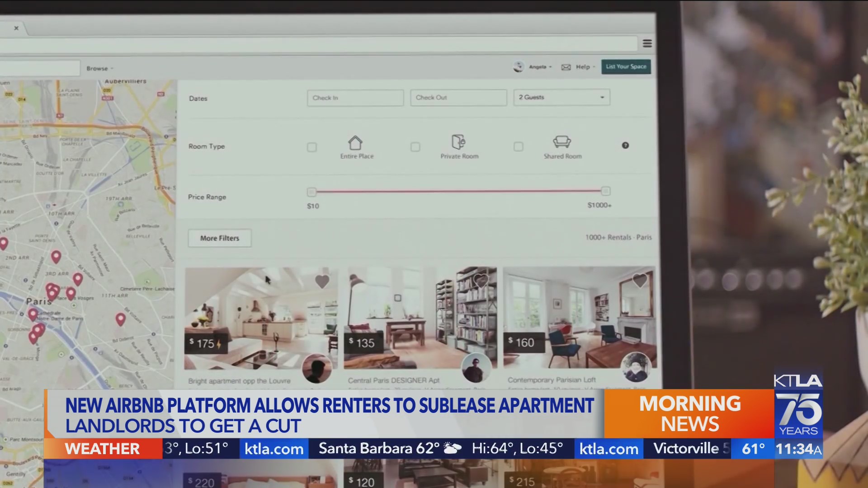
Task: Click the Room Type help question mark
Action: 625,145
